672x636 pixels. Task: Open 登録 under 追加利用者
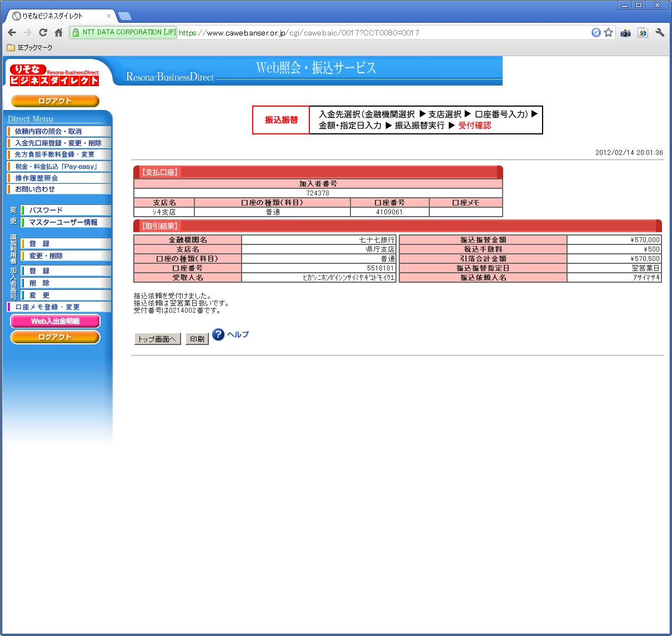[66, 244]
